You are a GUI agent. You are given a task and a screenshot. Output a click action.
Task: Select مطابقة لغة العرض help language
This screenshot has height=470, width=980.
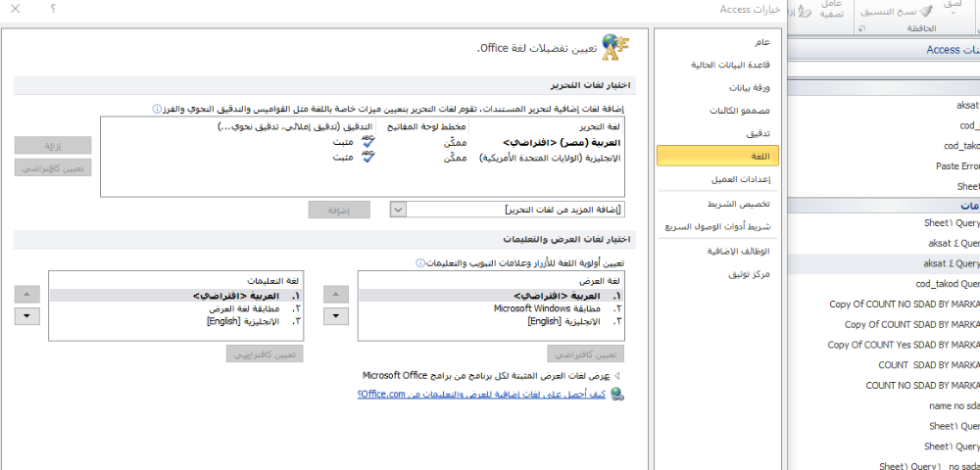[176, 308]
